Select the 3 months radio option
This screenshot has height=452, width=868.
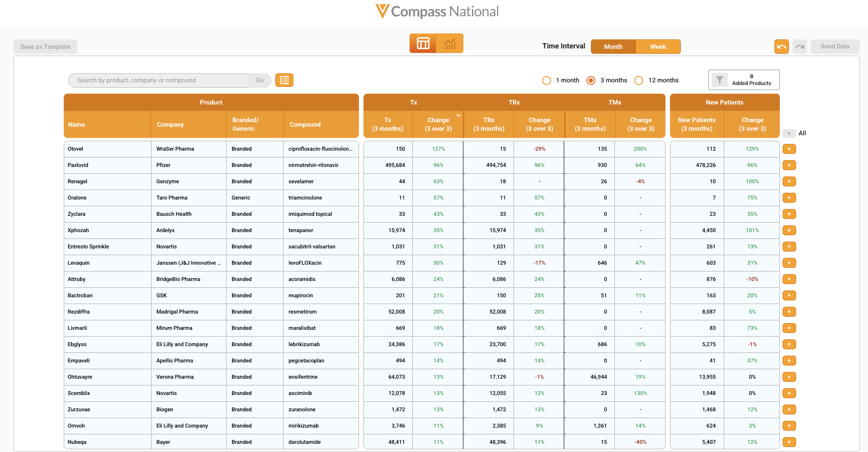click(591, 81)
